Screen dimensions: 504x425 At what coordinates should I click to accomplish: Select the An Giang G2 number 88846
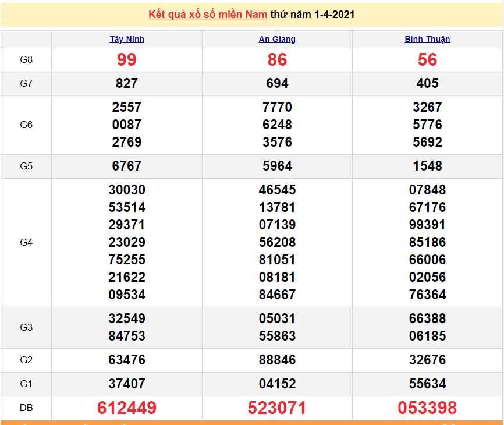coord(277,360)
